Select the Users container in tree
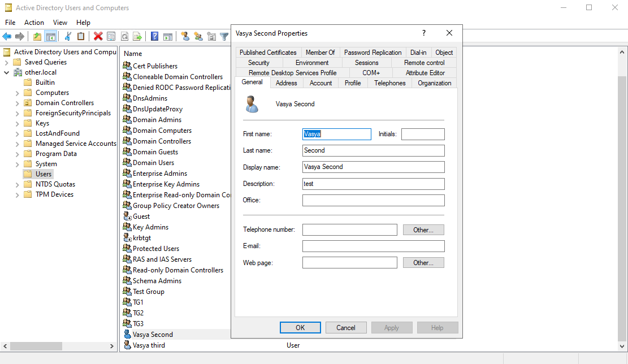 [x=44, y=174]
